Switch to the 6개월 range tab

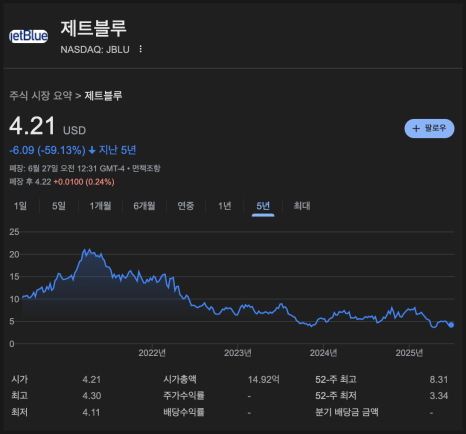point(144,206)
